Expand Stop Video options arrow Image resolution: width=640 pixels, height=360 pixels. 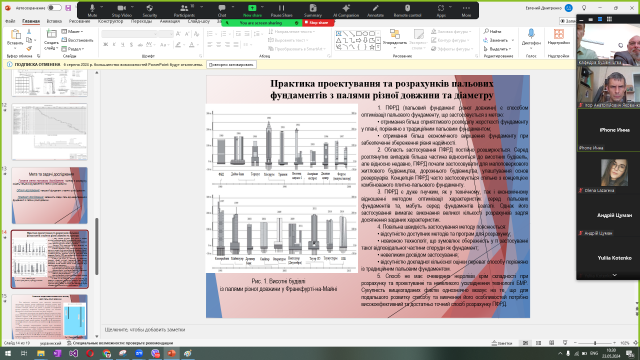click(x=133, y=7)
